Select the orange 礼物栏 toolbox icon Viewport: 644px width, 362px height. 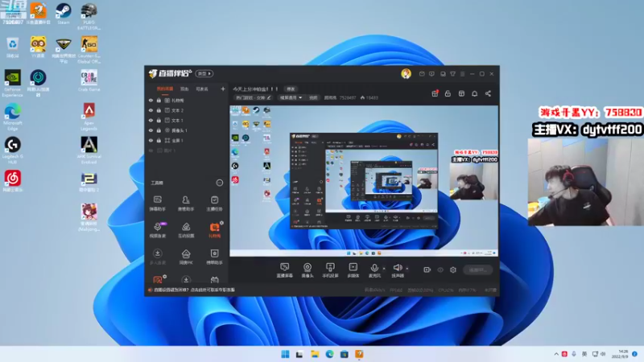pos(214,230)
